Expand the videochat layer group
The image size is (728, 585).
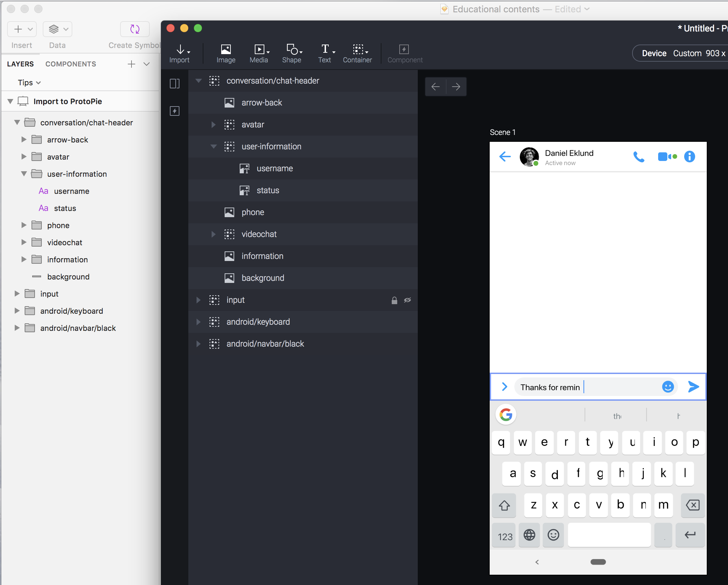pyautogui.click(x=213, y=234)
